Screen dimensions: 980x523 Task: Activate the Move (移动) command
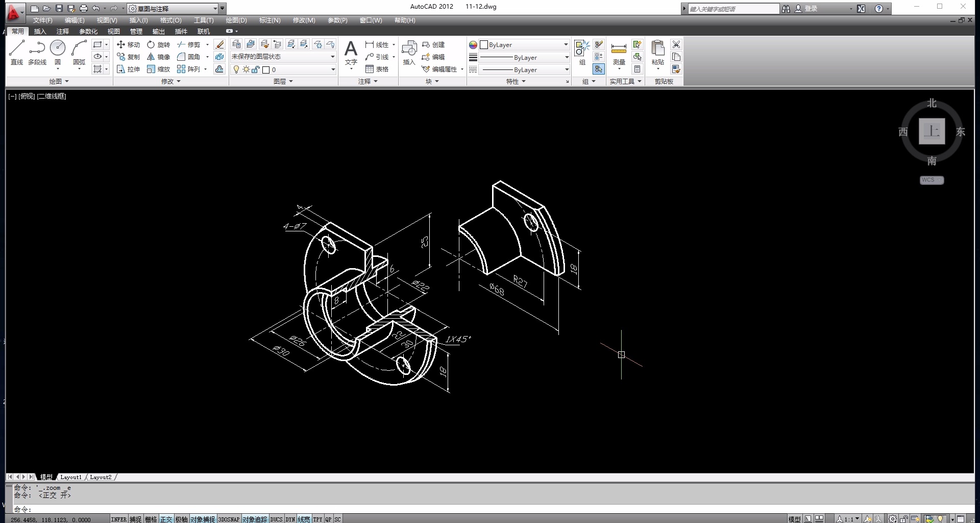128,44
